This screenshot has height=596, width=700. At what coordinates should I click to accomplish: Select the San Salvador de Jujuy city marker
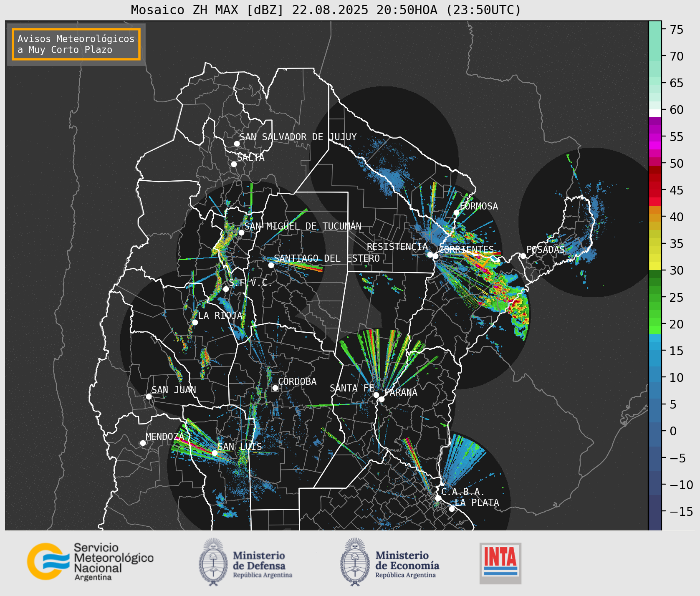coord(237,144)
